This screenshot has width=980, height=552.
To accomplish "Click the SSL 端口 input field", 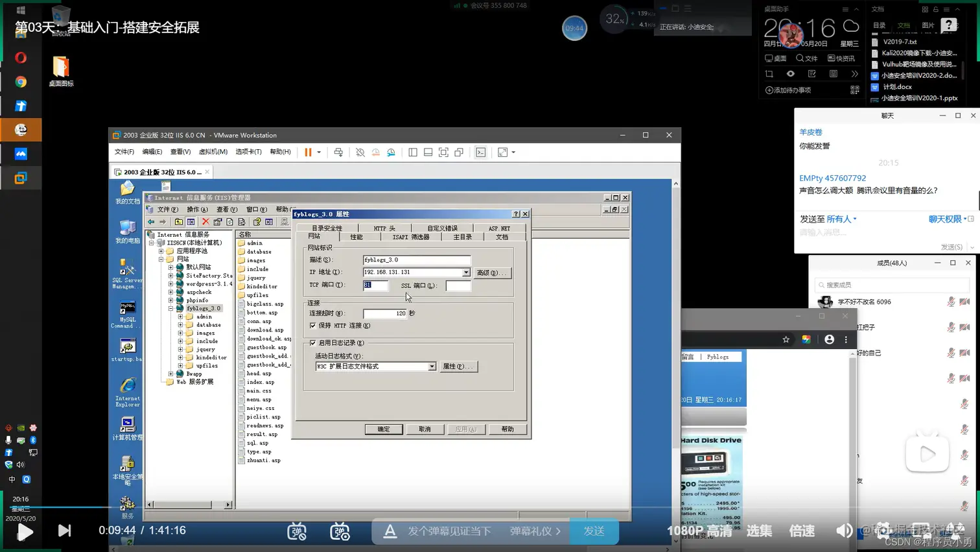I will coord(458,285).
